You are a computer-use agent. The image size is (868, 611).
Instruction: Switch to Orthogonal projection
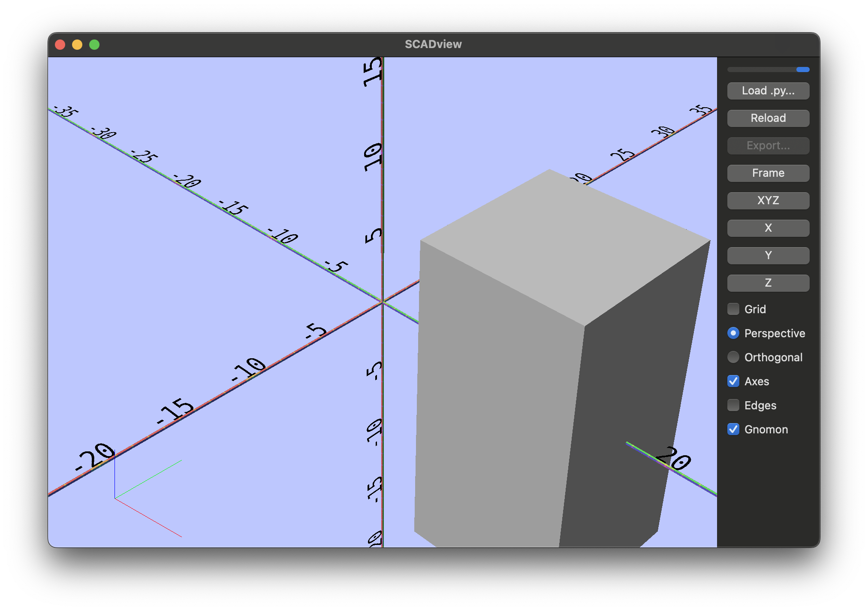click(733, 357)
